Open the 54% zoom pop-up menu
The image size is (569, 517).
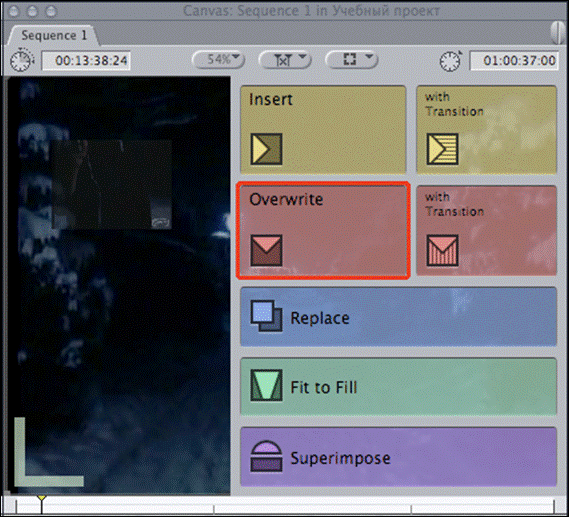219,60
